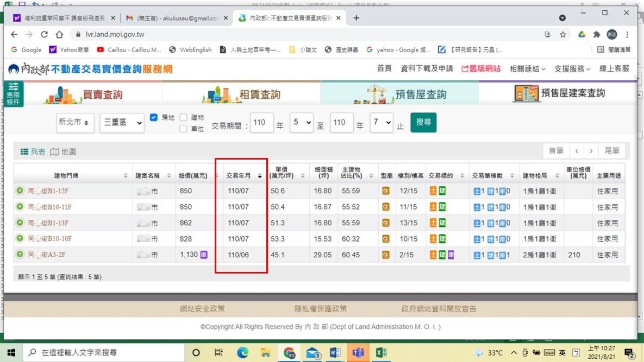Open the 線上客服 link
This screenshot has height=362, width=644.
pyautogui.click(x=614, y=69)
